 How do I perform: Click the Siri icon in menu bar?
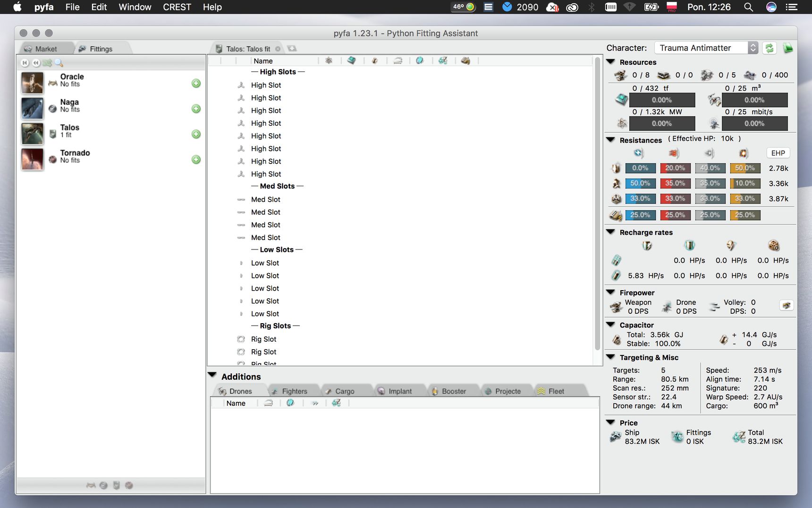pos(771,7)
